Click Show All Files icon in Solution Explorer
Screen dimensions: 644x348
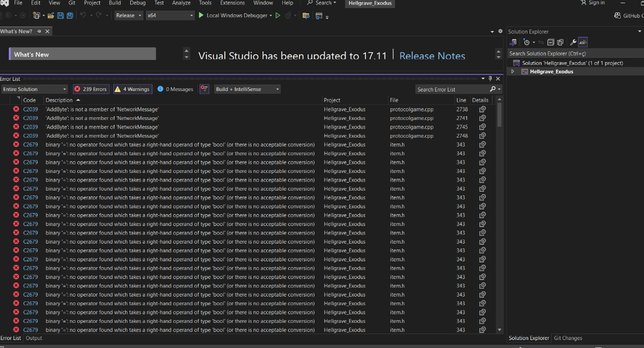click(560, 42)
